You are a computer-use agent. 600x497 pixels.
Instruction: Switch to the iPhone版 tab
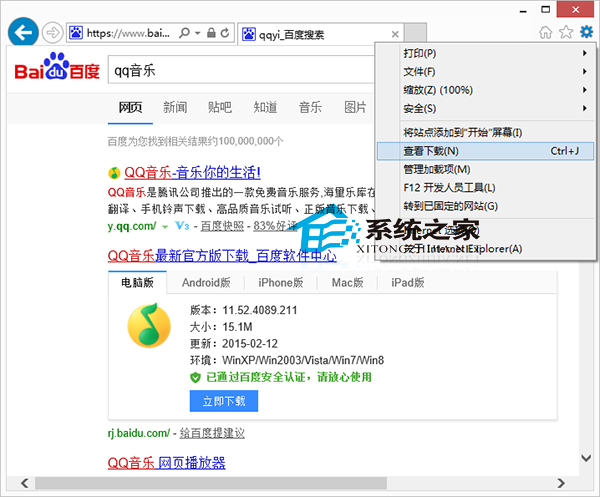click(x=280, y=283)
